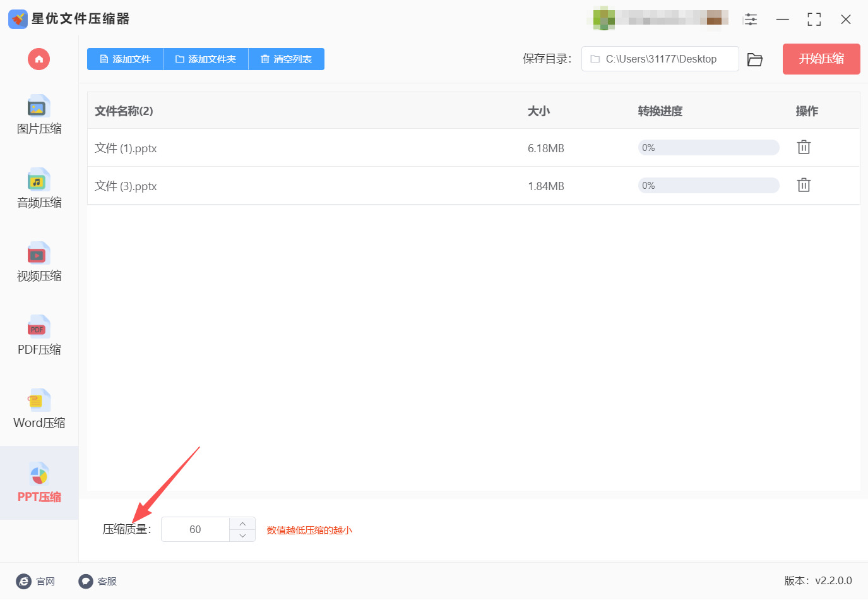Image resolution: width=868 pixels, height=600 pixels.
Task: Click the 文件名称(2) column header
Action: [x=124, y=111]
